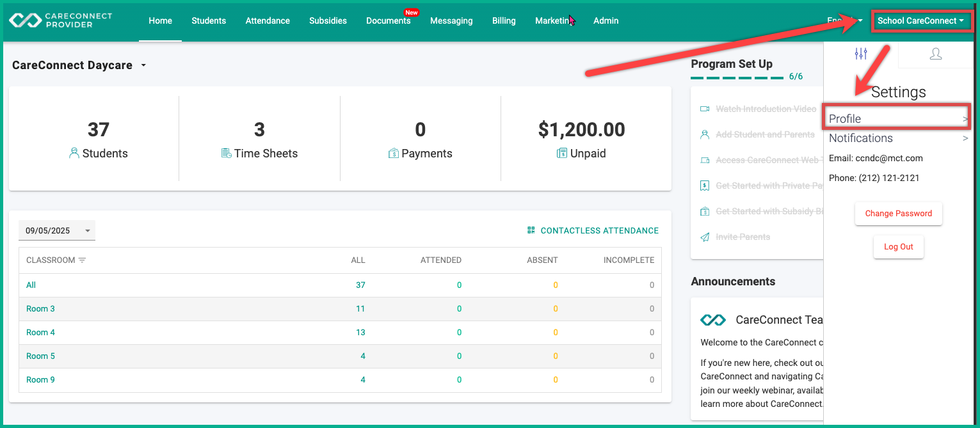Screen dimensions: 980x428
Task: Click the classroom column filter icon
Action: [x=82, y=260]
